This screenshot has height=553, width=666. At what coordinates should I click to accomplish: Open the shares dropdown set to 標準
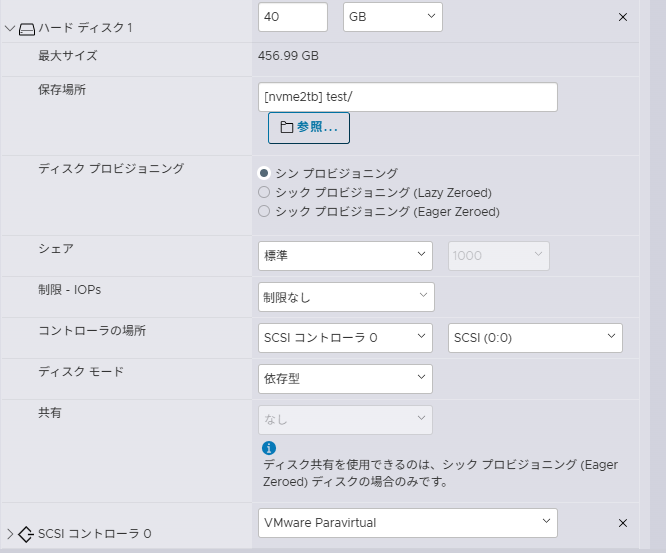coord(345,256)
